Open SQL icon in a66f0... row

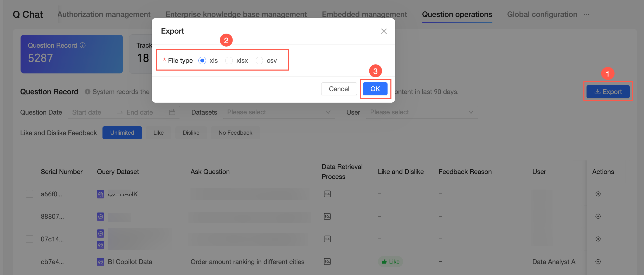pos(327,194)
